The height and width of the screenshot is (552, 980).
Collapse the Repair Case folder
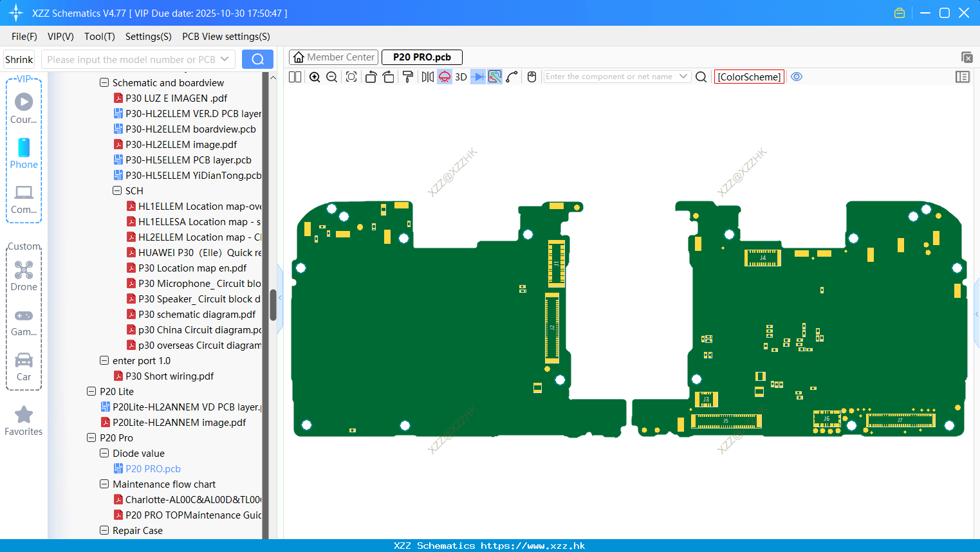pos(104,530)
